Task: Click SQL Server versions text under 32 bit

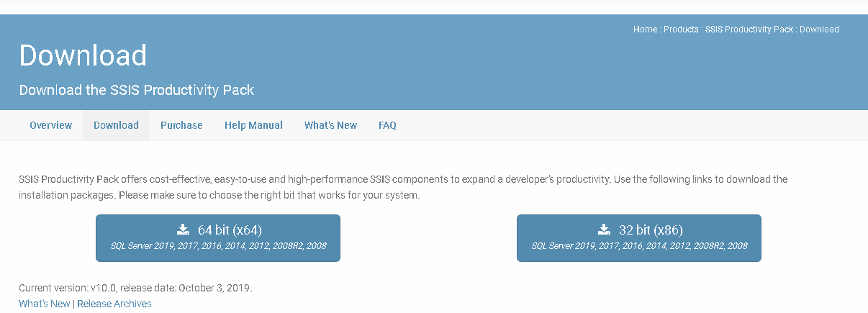Action: 639,246
